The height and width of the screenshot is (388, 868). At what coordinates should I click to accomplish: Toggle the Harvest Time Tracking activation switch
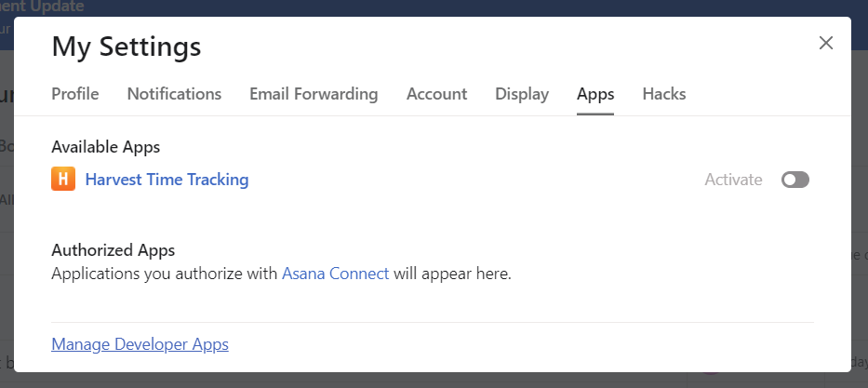(795, 180)
